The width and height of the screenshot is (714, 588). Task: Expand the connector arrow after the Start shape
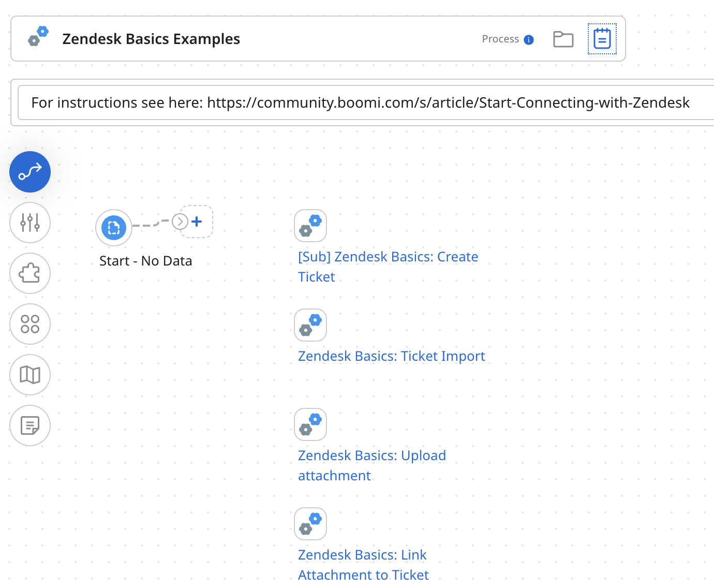click(x=180, y=221)
